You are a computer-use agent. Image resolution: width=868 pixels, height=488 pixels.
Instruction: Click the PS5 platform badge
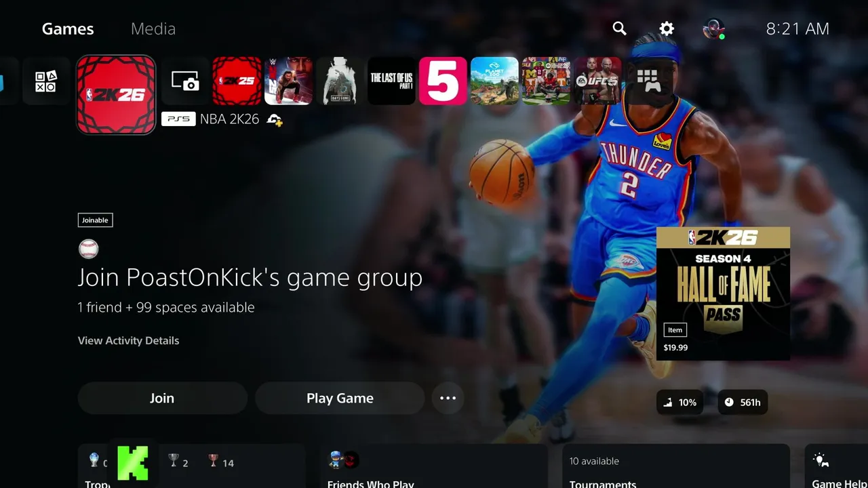coord(178,119)
